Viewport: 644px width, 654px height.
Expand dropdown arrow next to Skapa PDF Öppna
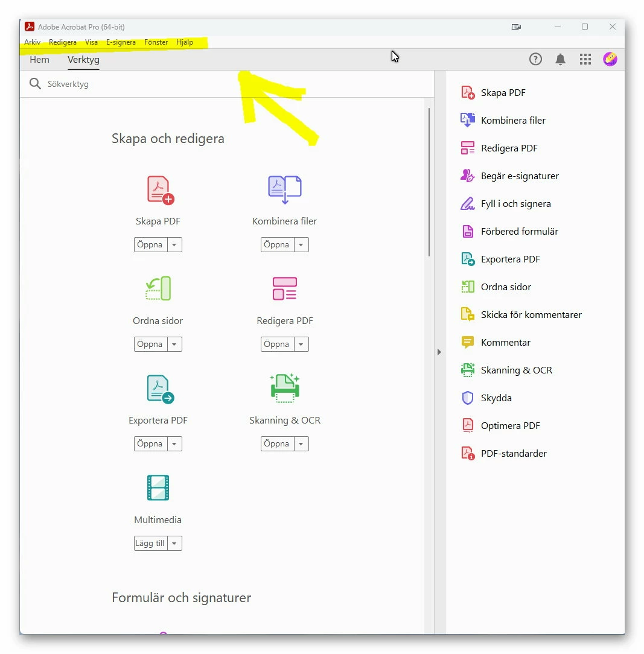(x=174, y=244)
